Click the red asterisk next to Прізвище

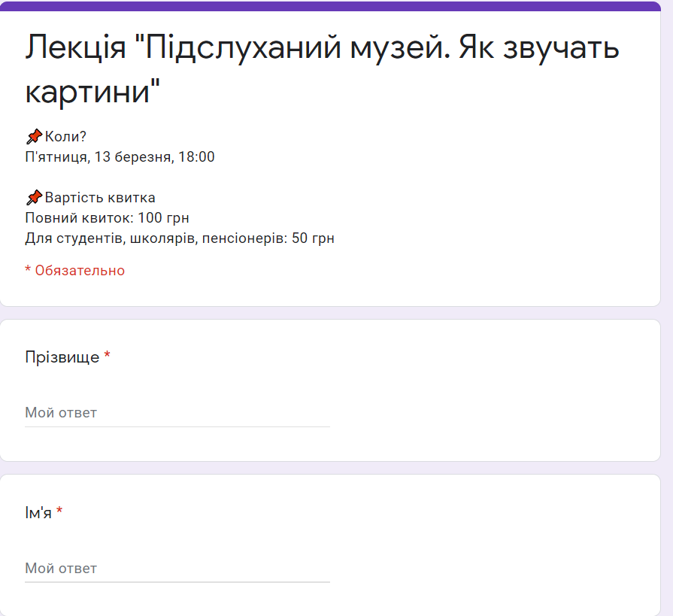108,357
